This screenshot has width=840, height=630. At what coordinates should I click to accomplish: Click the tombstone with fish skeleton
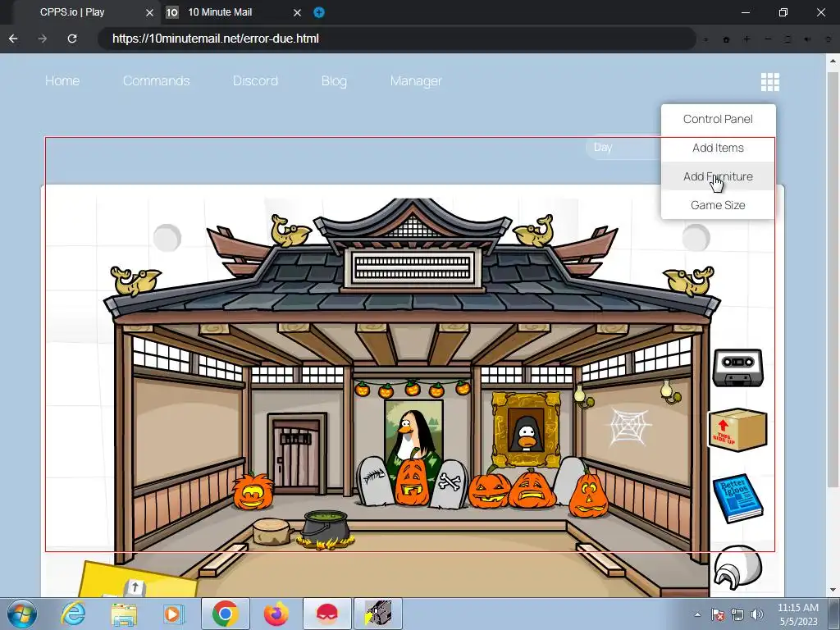pos(375,481)
